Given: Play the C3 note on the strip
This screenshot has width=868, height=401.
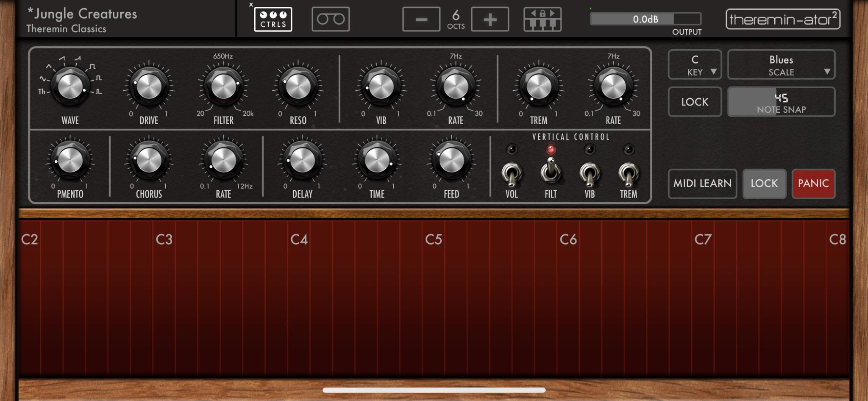Looking at the screenshot, I should 164,298.
